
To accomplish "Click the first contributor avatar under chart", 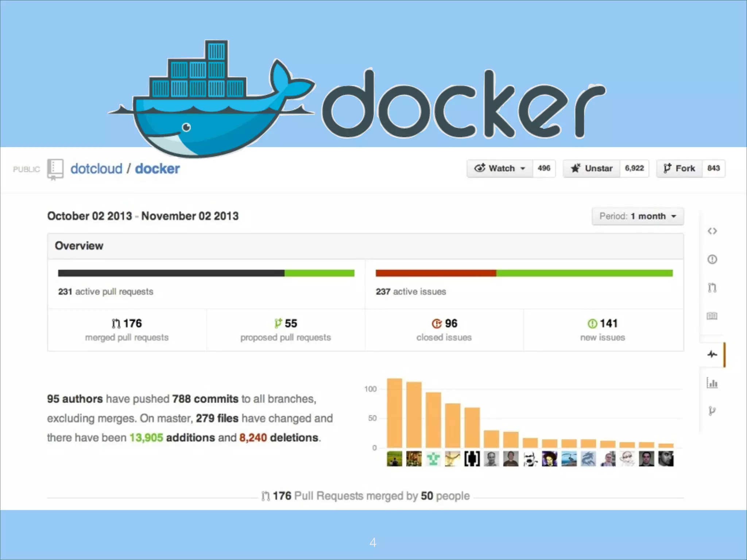I will point(394,459).
